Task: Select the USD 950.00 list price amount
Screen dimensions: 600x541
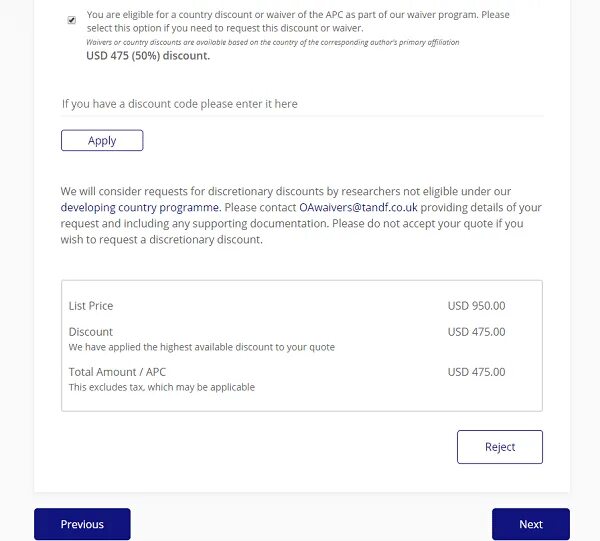Action: pos(476,306)
